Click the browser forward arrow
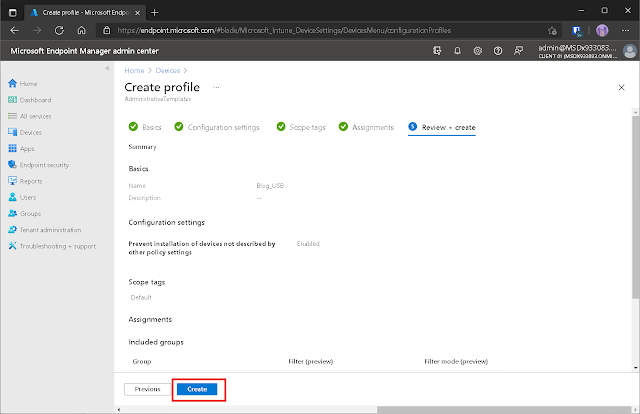Viewport: 640px width, 414px height. tap(37, 30)
